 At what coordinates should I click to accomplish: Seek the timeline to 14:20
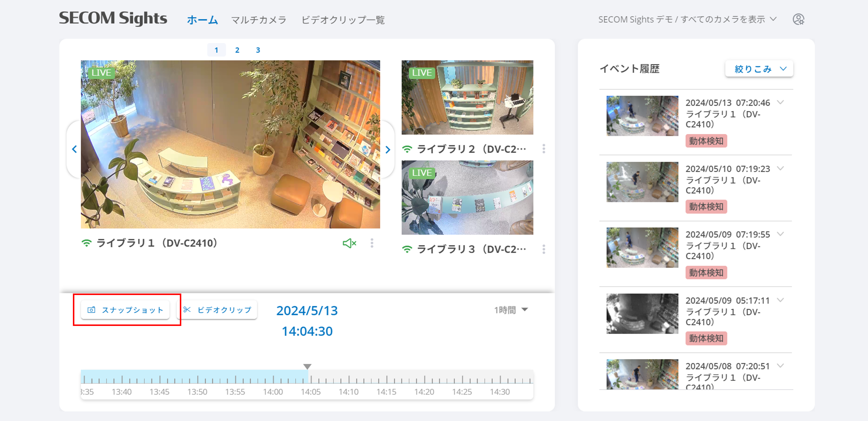(x=425, y=379)
